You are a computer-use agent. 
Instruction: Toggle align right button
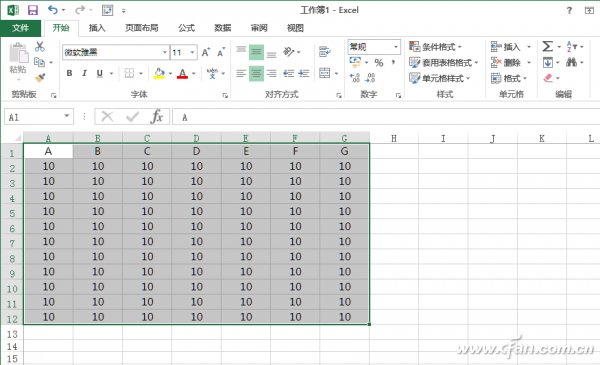pos(272,73)
